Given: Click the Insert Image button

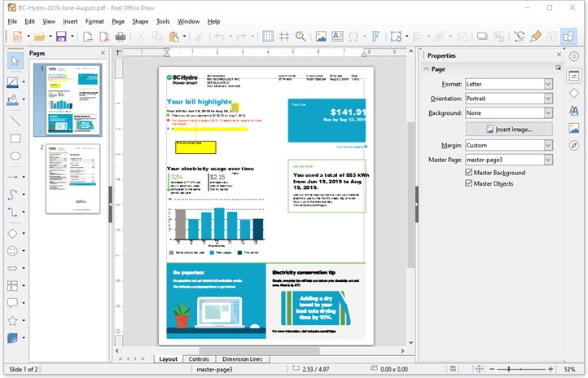Looking at the screenshot, I should point(509,129).
